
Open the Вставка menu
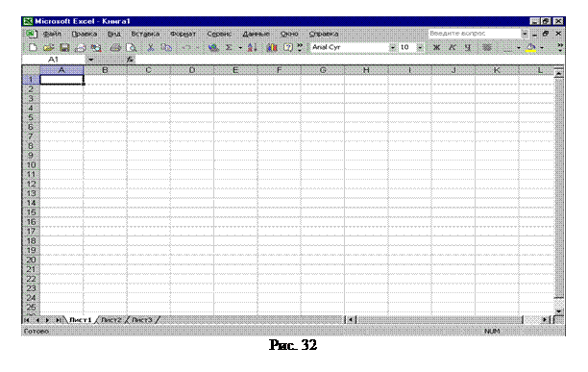pos(145,34)
